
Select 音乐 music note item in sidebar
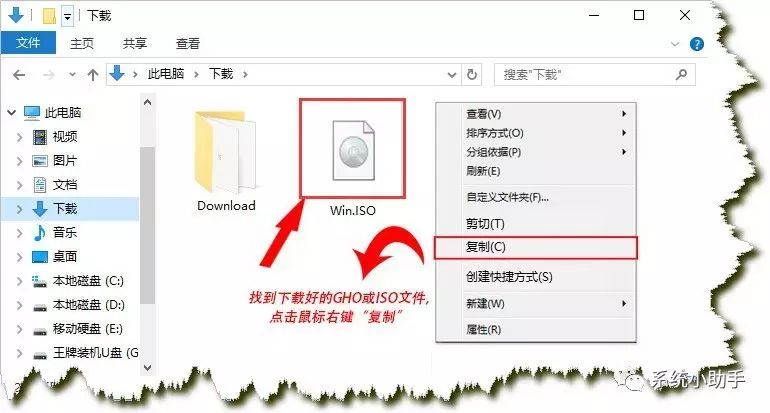(x=55, y=232)
